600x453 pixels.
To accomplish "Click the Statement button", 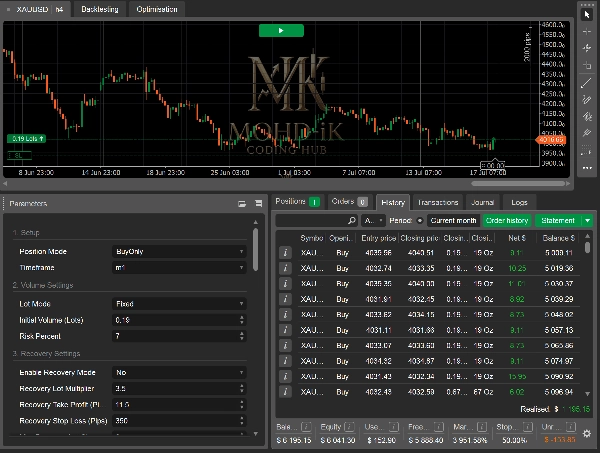I will [x=558, y=221].
